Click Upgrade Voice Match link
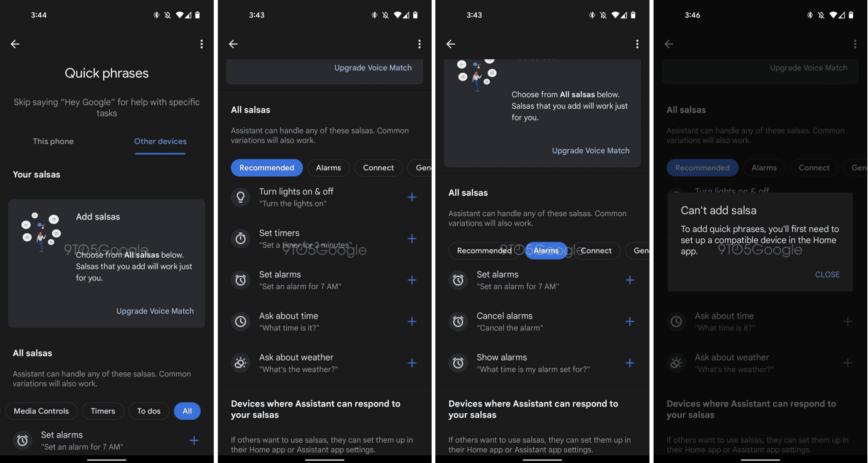 coord(155,310)
